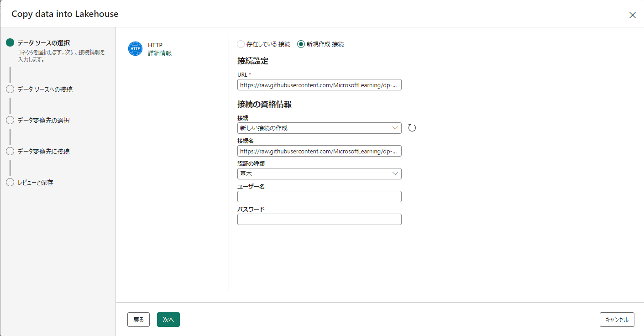Click the HTTP connector name text
Screen dimensions: 644x336
click(155, 45)
